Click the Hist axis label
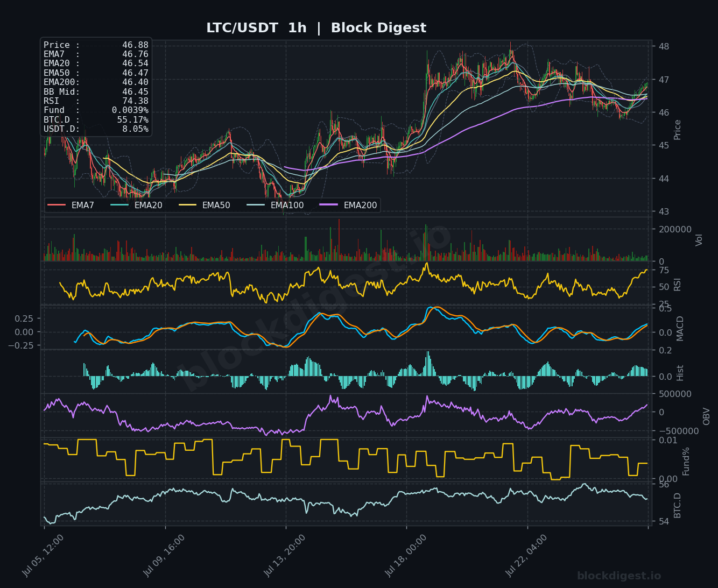Screen dimensions: 718x588 680,373
